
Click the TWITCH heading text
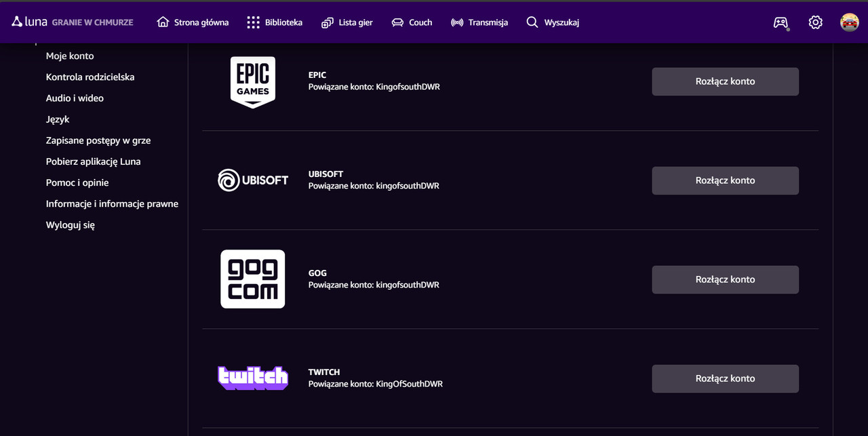point(324,372)
